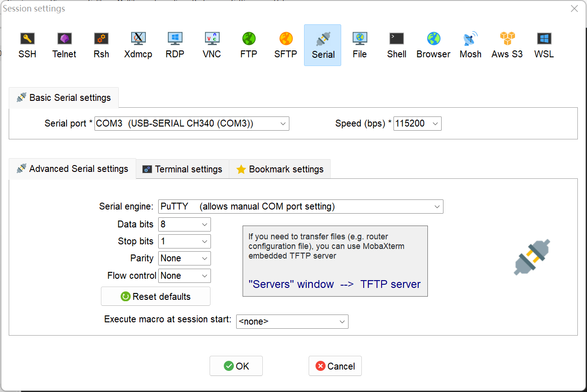
Task: Expand the Speed (bps) dropdown
Action: pyautogui.click(x=417, y=123)
